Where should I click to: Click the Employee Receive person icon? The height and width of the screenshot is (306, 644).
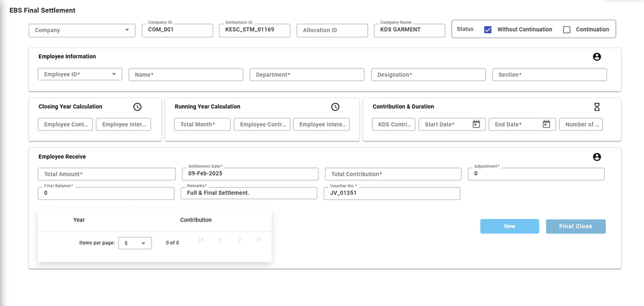[597, 157]
